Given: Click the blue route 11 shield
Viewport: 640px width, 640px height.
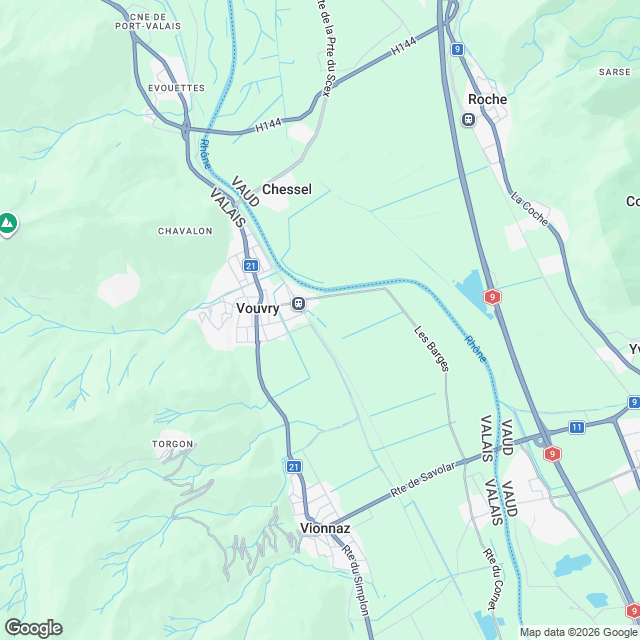Looking at the screenshot, I should pos(576,428).
